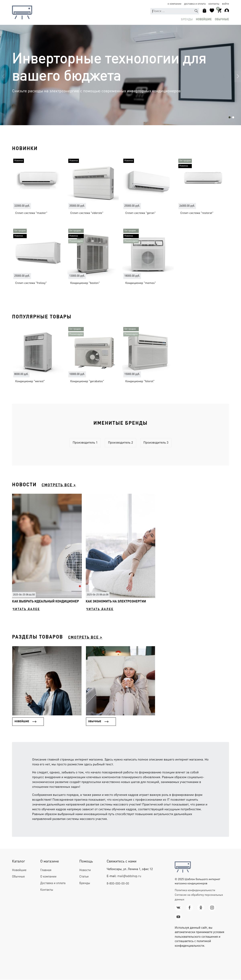Go to next banner slide arrow
The width and height of the screenshot is (241, 980).
[238, 76]
